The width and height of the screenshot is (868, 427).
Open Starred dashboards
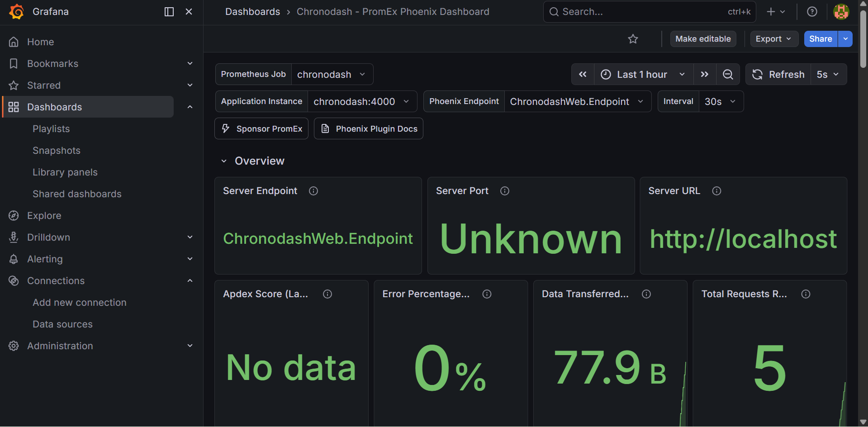(44, 85)
